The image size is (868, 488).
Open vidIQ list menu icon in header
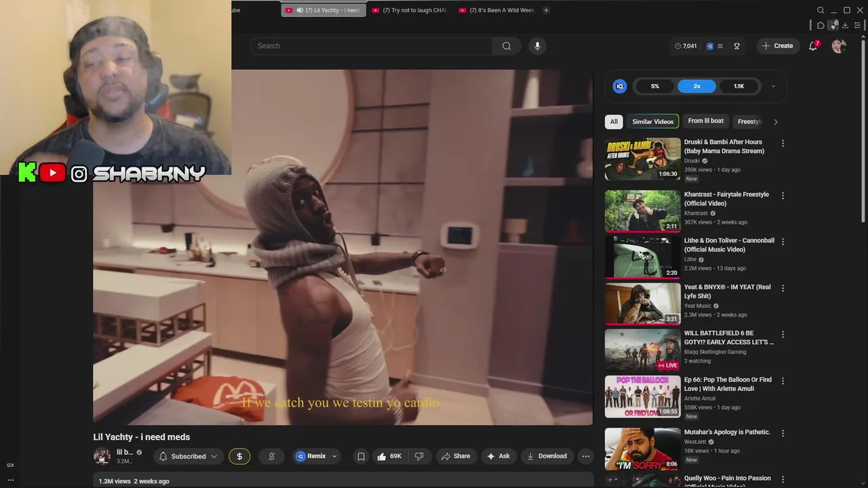(720, 46)
